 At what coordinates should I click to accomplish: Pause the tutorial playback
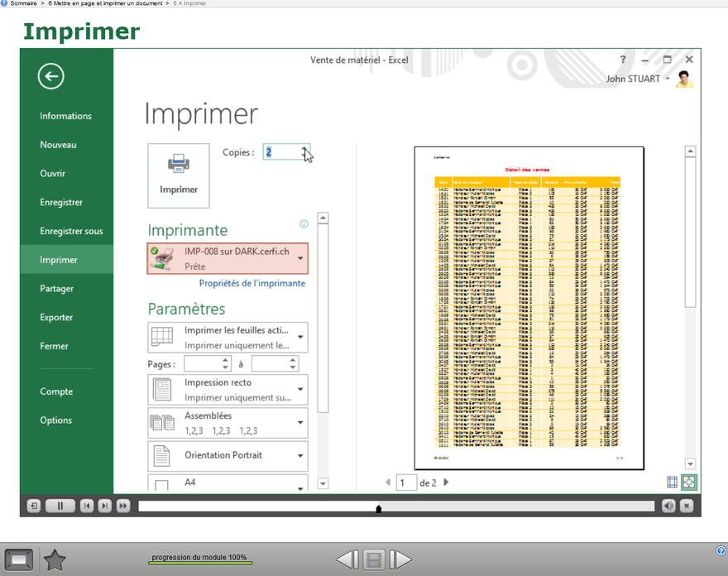60,506
